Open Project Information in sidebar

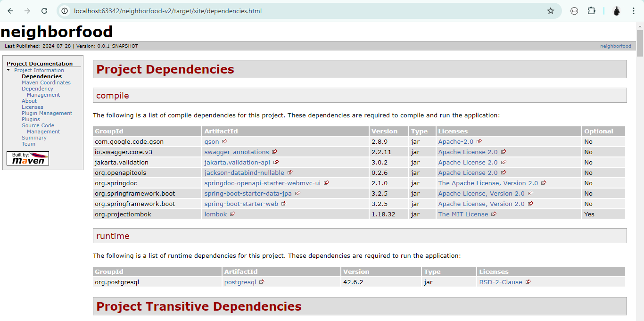[x=39, y=70]
